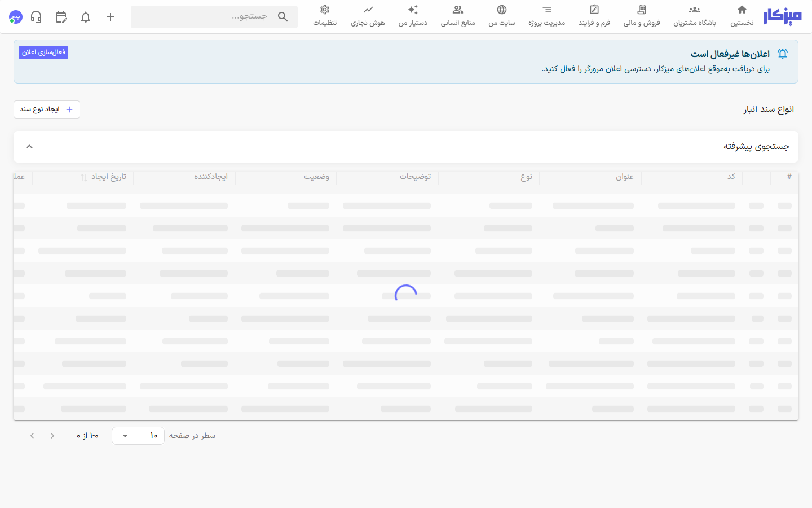Open the headset support icon
Screen dimensions: 812x508
(x=36, y=17)
